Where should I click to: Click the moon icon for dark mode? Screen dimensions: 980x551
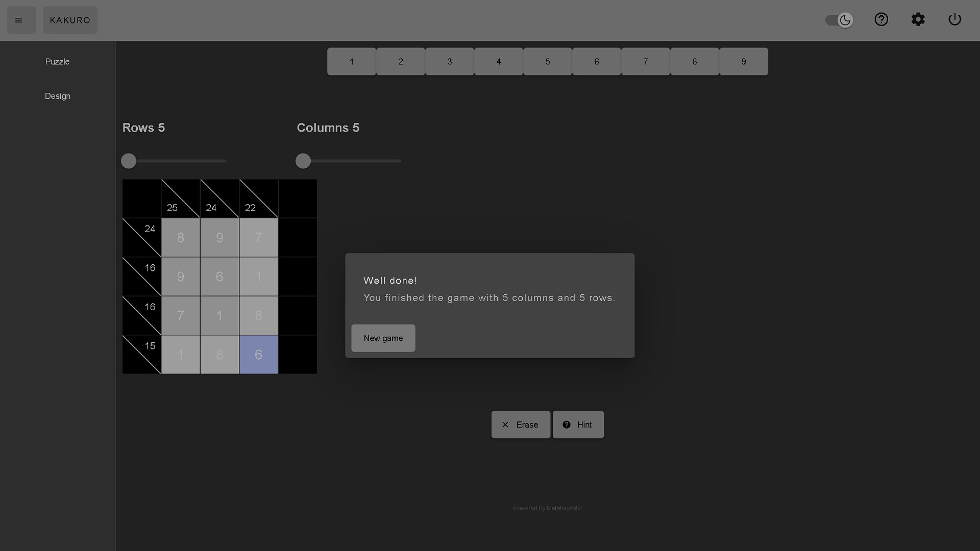tap(845, 20)
